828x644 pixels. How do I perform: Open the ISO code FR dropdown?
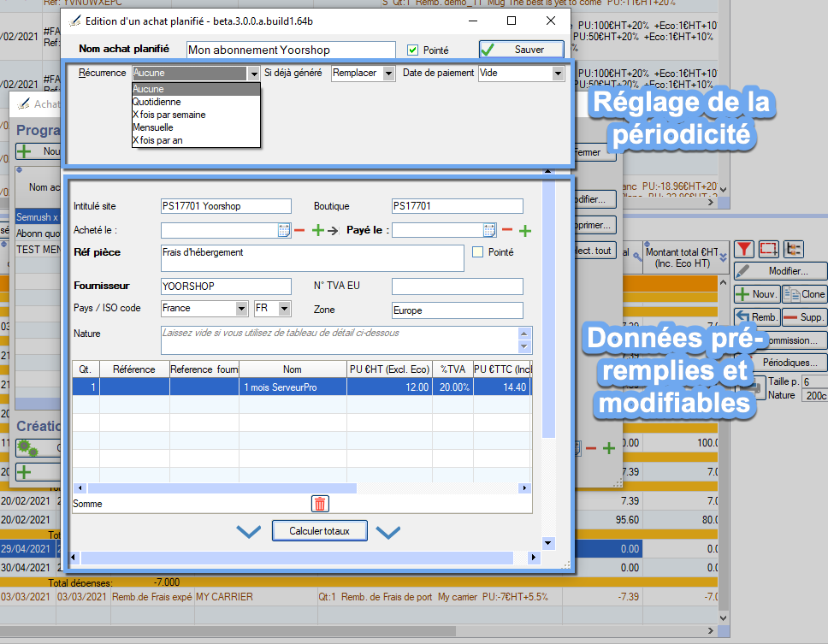click(285, 309)
